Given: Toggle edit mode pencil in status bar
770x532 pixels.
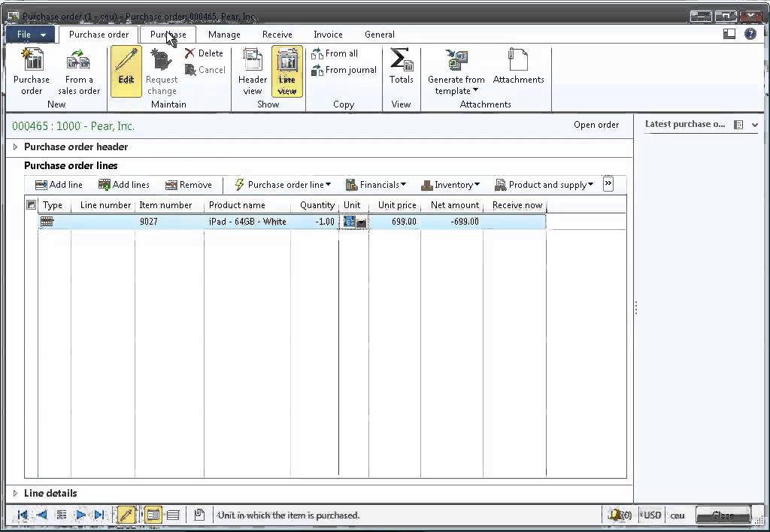Looking at the screenshot, I should [126, 515].
